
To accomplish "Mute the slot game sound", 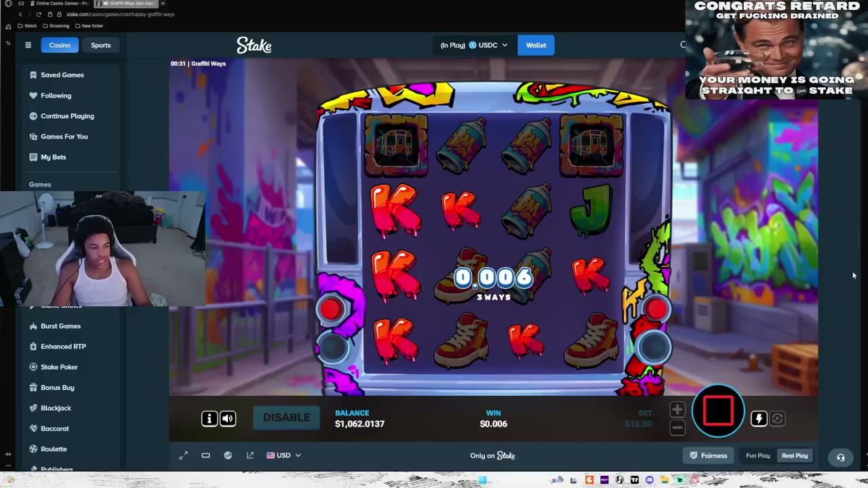I will pyautogui.click(x=228, y=418).
